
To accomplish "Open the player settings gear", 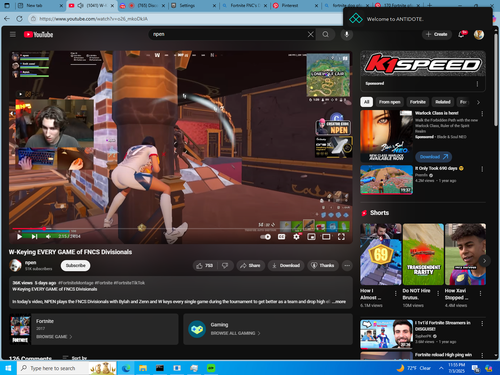I will coord(296,237).
